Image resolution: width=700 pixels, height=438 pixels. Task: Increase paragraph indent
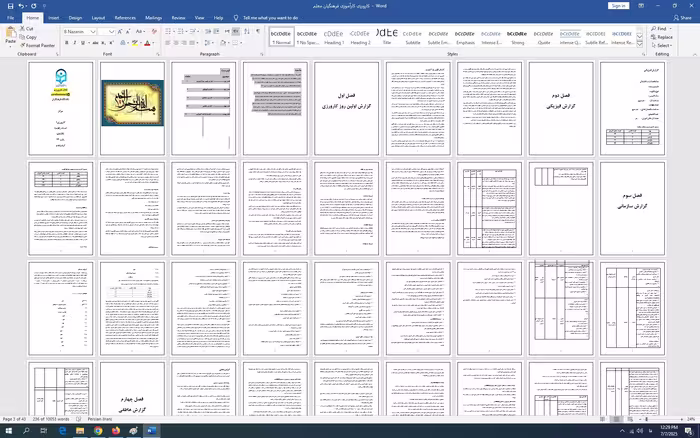(x=217, y=31)
